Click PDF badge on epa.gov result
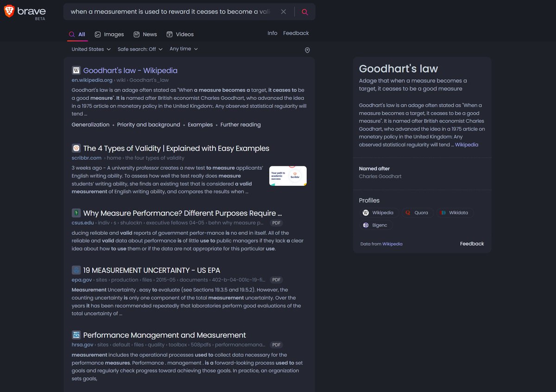The width and height of the screenshot is (556, 392). (x=277, y=280)
